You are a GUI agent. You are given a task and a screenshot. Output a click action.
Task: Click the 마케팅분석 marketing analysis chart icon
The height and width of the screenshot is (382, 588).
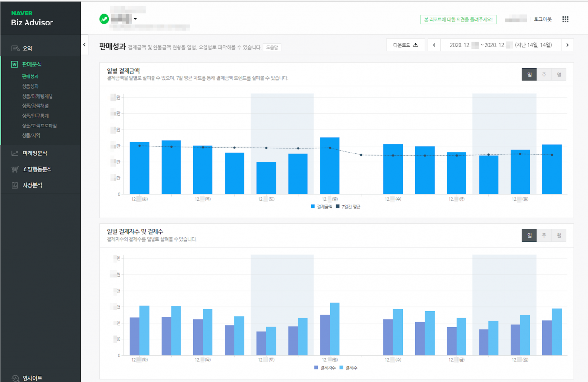point(15,153)
